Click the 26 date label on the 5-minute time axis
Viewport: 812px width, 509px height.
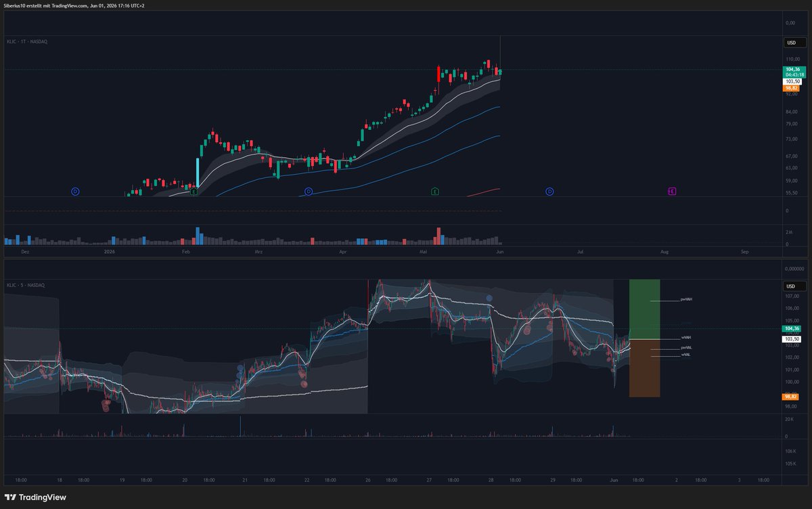(369, 480)
